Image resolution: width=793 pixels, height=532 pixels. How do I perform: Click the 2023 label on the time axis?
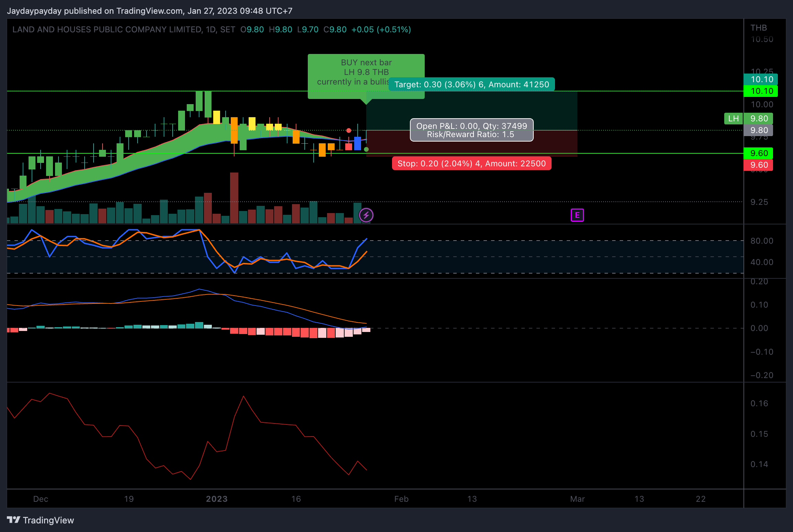pyautogui.click(x=217, y=499)
